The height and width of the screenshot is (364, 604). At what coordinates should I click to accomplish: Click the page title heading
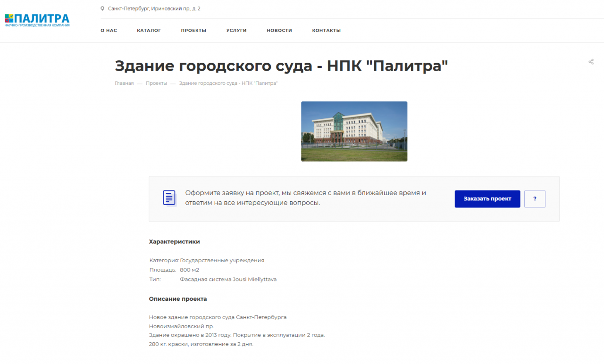click(281, 66)
